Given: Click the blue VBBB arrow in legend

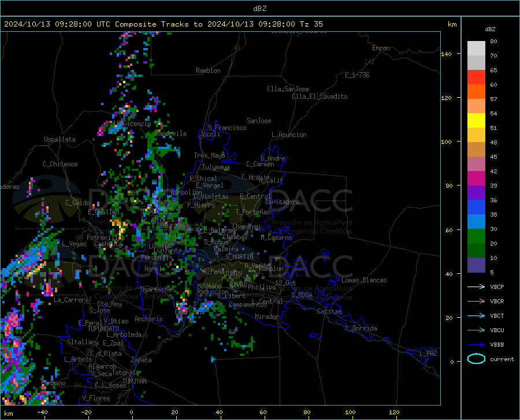Looking at the screenshot, I should tap(476, 345).
